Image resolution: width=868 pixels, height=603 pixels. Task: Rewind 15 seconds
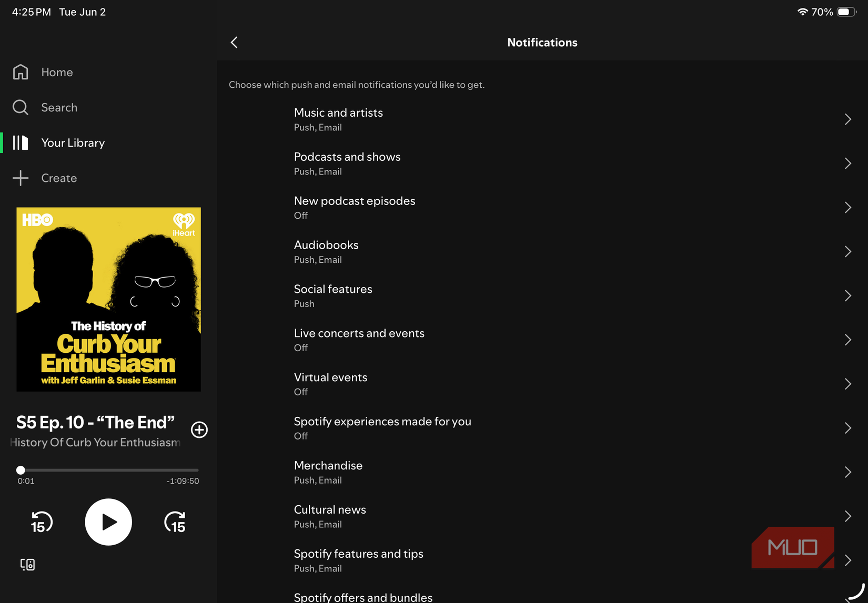(x=41, y=522)
